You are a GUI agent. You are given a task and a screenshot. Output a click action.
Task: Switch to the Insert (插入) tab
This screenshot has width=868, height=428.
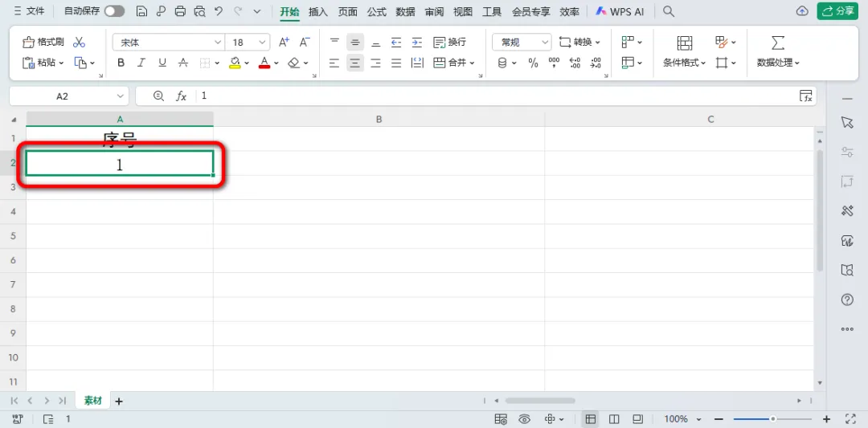tap(318, 11)
